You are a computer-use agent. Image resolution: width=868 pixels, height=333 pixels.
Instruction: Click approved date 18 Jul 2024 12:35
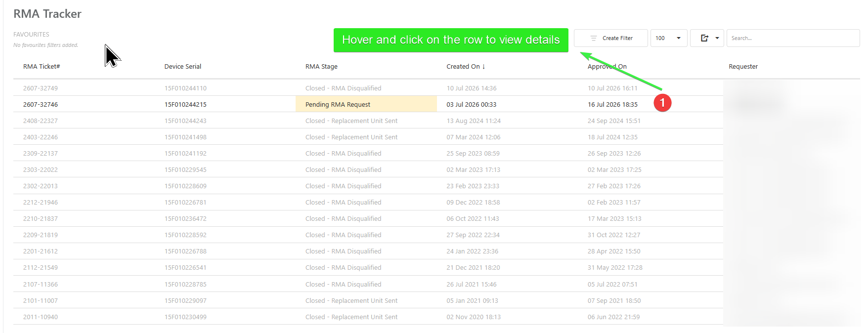tap(612, 137)
